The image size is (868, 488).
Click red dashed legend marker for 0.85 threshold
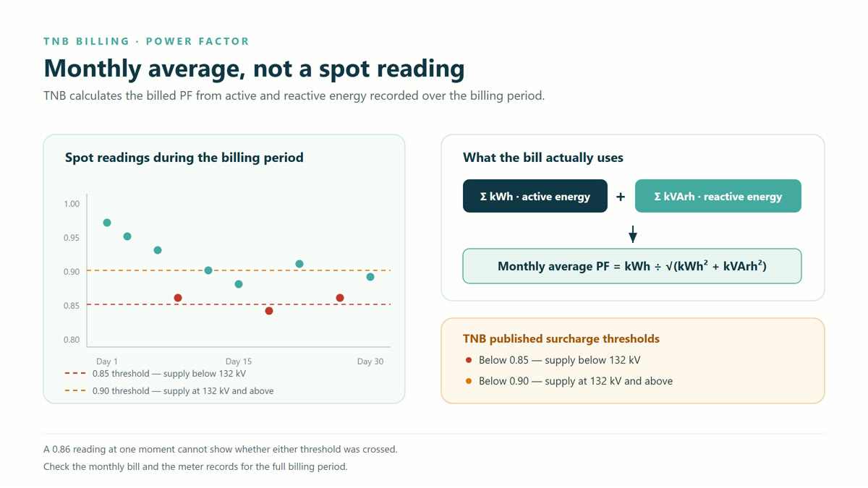click(x=75, y=374)
